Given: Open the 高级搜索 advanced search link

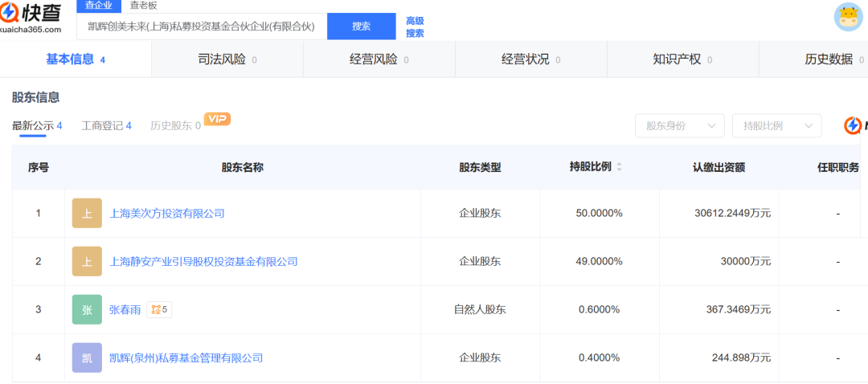Looking at the screenshot, I should point(415,27).
